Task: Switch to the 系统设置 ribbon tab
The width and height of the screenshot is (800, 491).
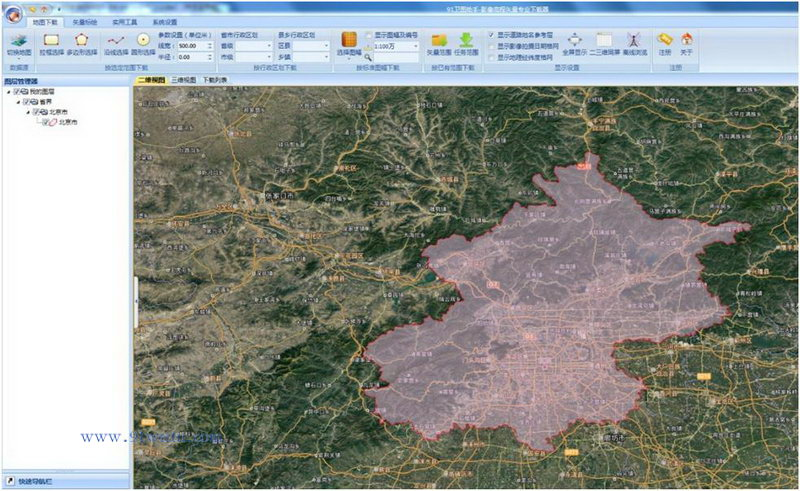Action: 165,22
